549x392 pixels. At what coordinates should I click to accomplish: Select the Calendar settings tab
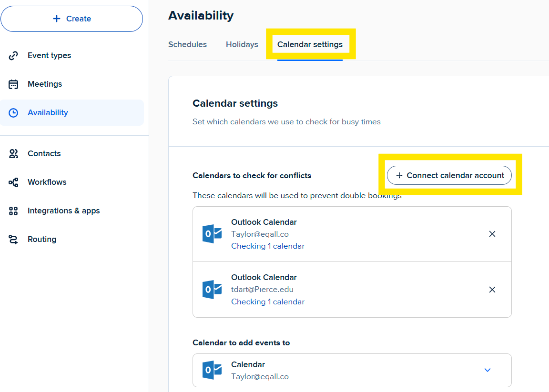(x=310, y=44)
